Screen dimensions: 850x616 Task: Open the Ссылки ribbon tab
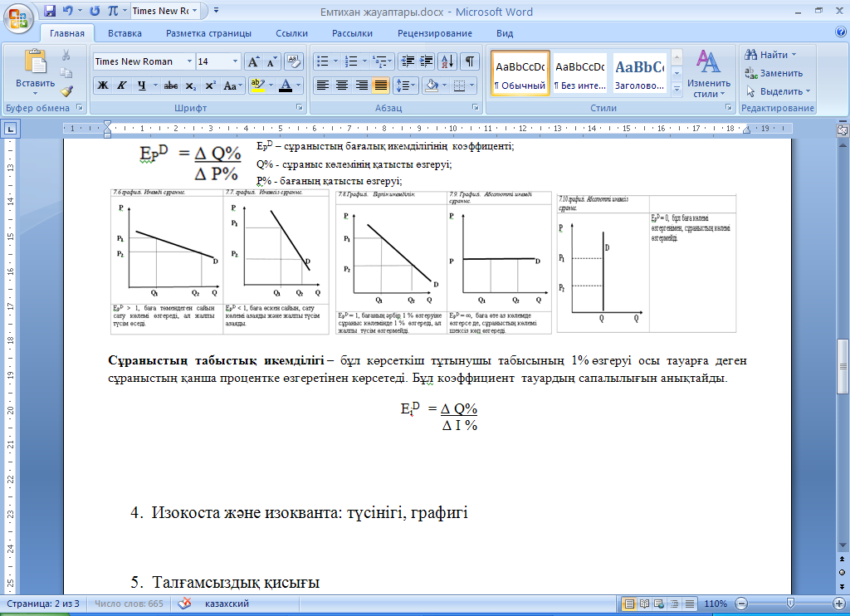(291, 33)
